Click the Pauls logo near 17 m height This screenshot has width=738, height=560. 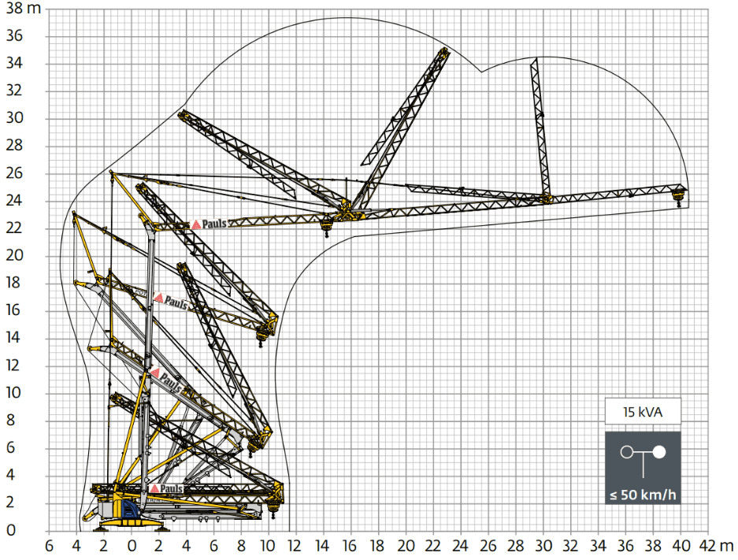[x=171, y=299]
